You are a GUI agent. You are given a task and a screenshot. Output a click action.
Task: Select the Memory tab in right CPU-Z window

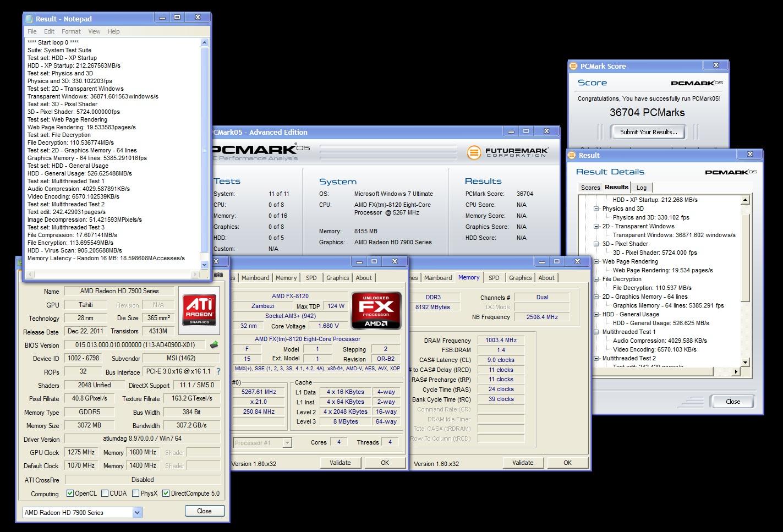[469, 278]
